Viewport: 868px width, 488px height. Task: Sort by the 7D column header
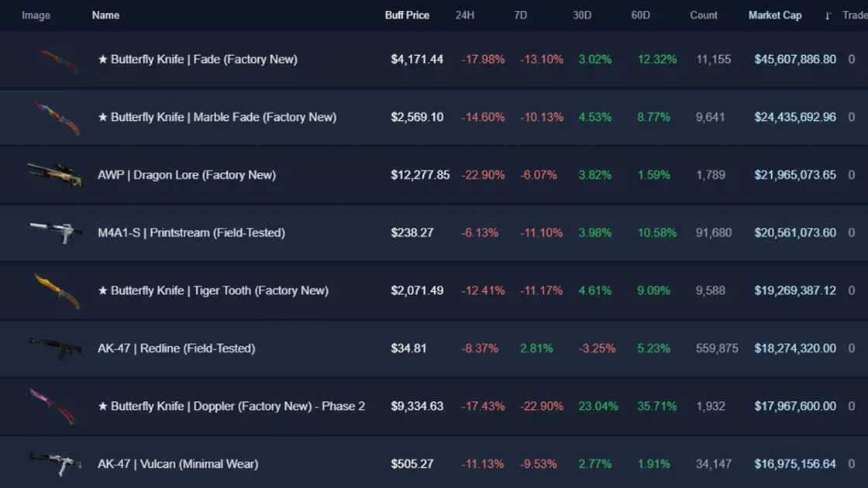point(520,15)
